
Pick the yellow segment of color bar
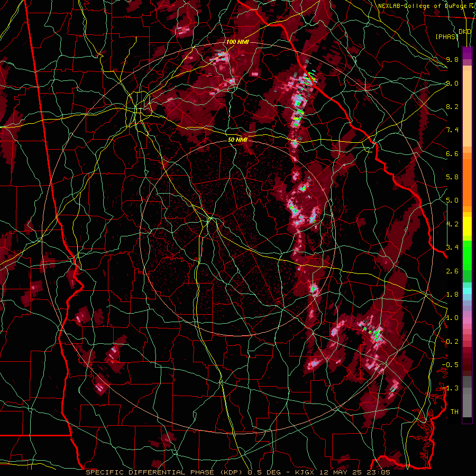coord(467,226)
